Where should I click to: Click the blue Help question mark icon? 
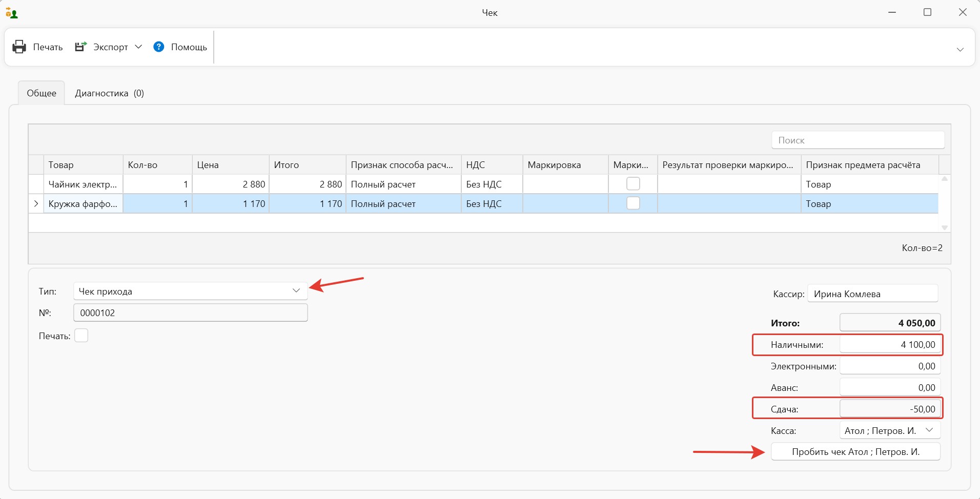[159, 47]
